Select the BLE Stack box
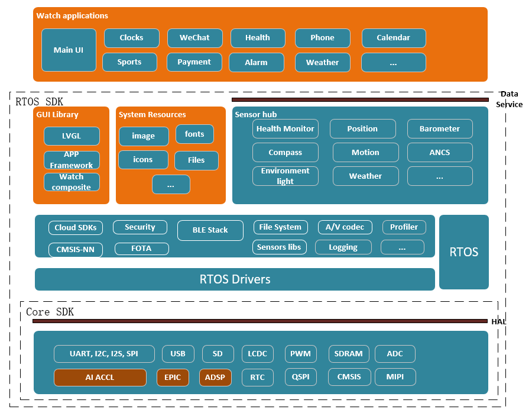Screen dimensions: 532x419 (x=210, y=230)
